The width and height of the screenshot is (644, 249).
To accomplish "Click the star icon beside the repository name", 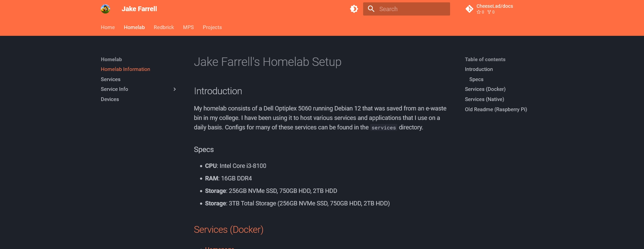I will [479, 12].
